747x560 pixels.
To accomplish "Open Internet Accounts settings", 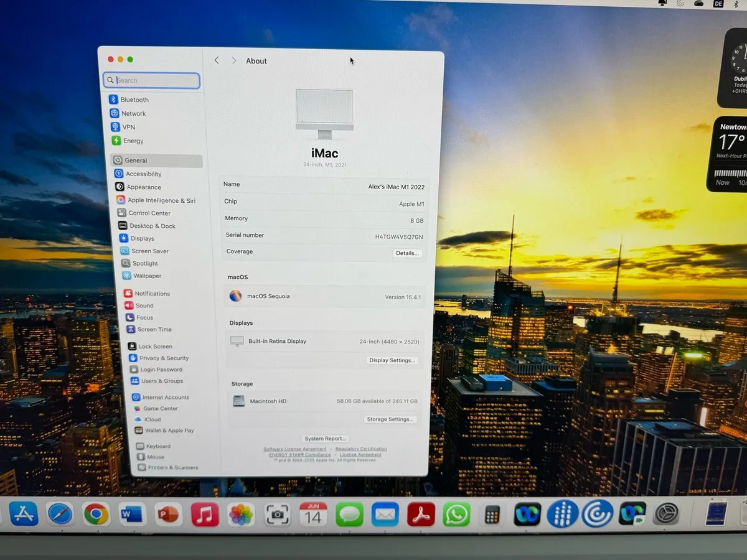I will pyautogui.click(x=161, y=397).
